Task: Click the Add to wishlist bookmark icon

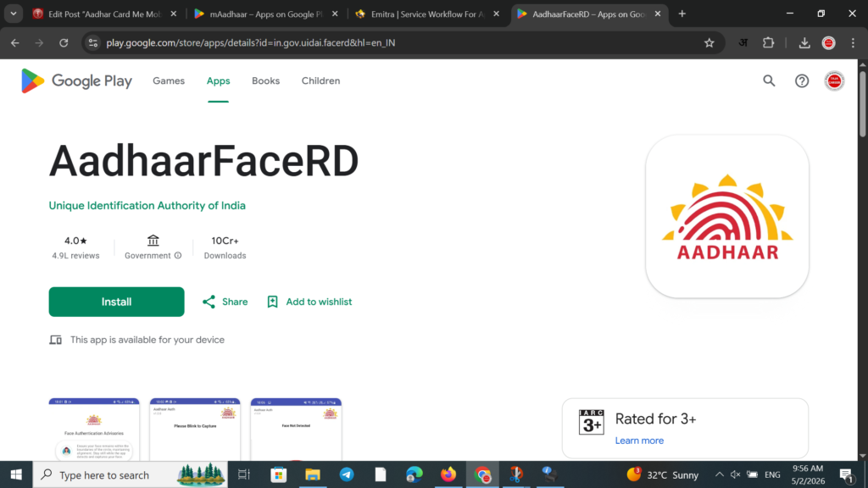Action: click(x=272, y=302)
